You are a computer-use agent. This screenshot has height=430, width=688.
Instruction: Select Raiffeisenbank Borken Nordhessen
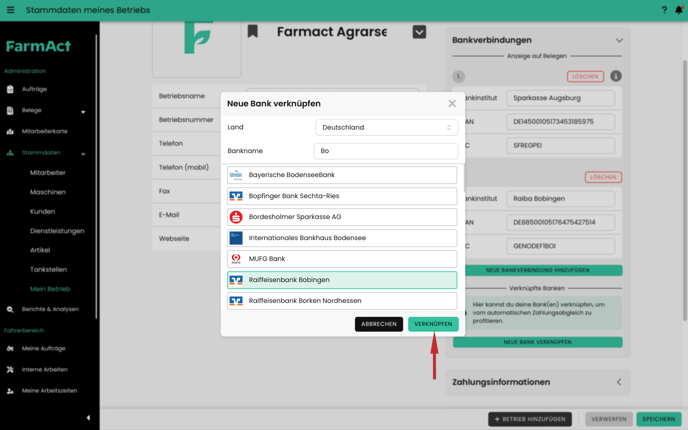tap(342, 301)
